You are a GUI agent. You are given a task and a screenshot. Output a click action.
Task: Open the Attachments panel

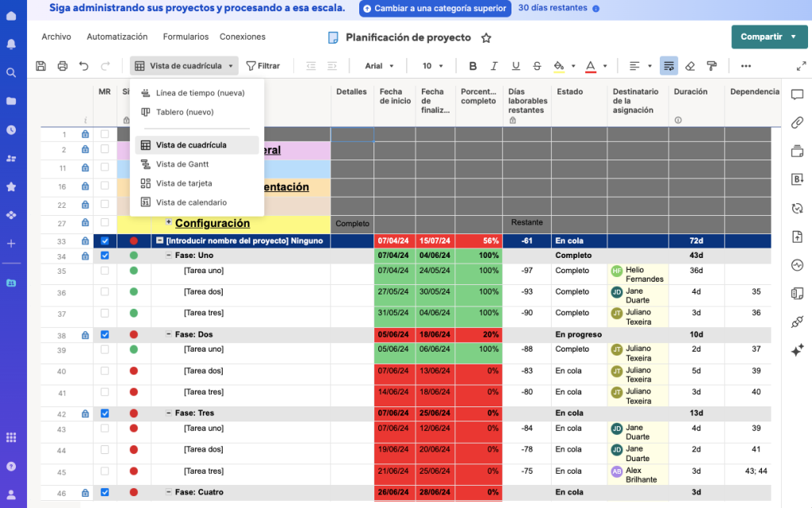[797, 122]
